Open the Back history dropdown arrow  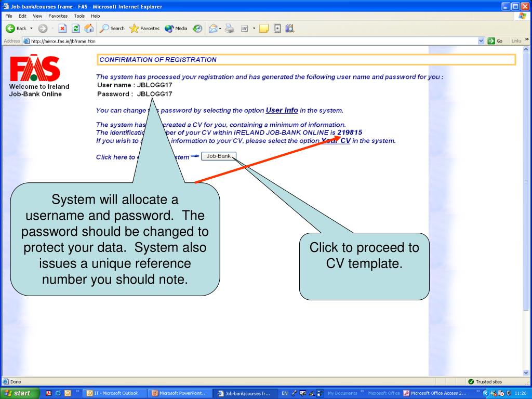tap(32, 29)
